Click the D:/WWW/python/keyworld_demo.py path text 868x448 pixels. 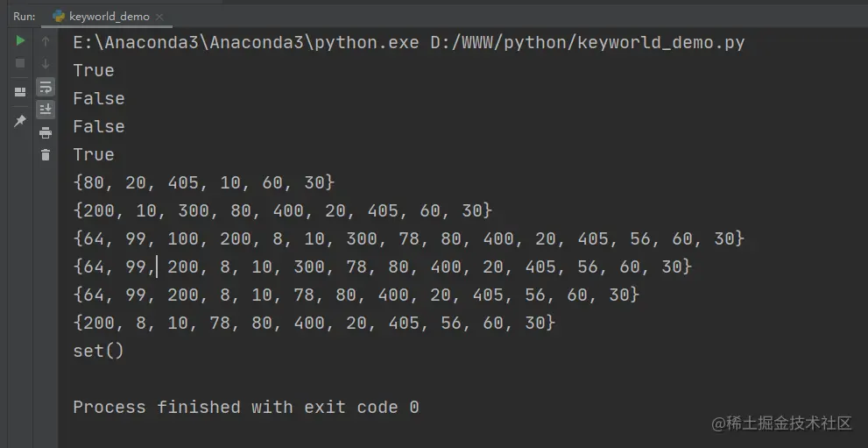[588, 43]
